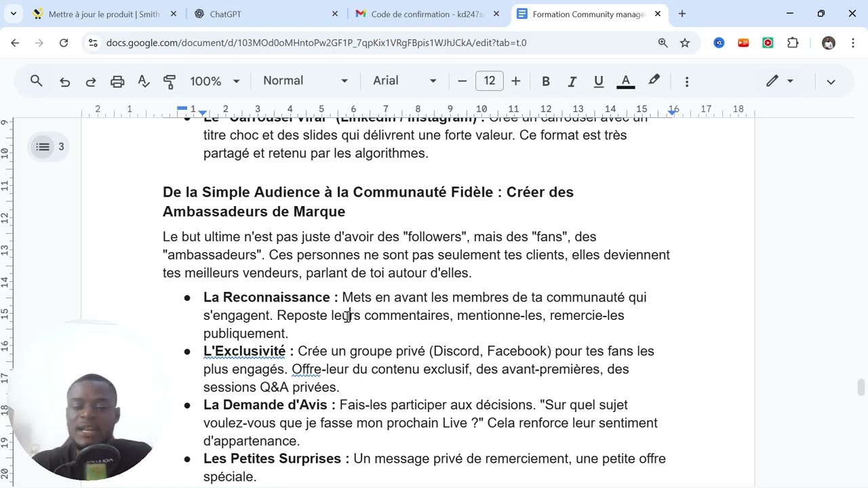868x488 pixels.
Task: Decrease font size with minus button
Action: click(x=462, y=81)
